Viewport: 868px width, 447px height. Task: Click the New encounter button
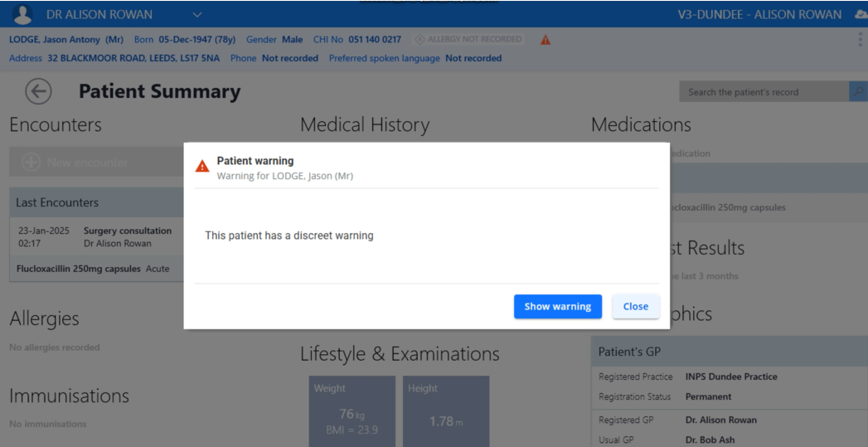(x=96, y=162)
